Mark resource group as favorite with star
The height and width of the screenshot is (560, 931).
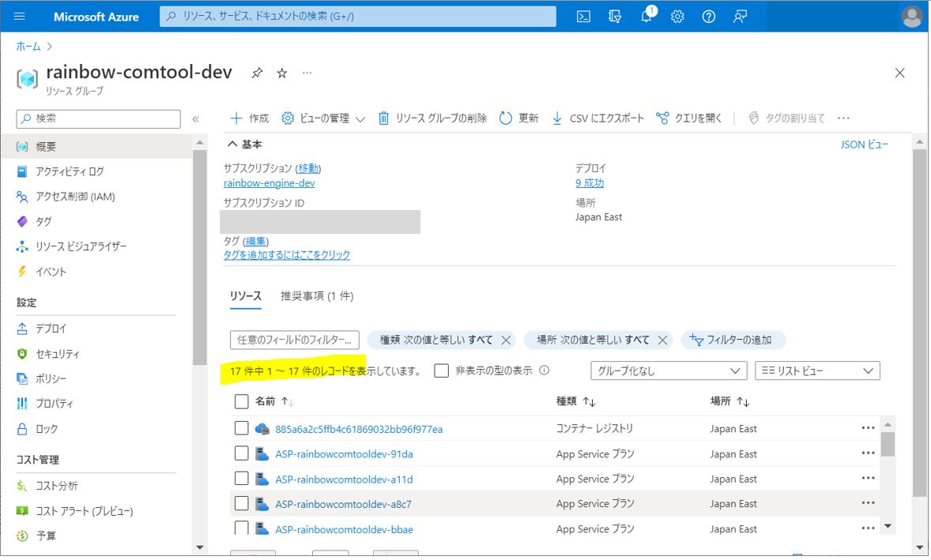coord(282,73)
